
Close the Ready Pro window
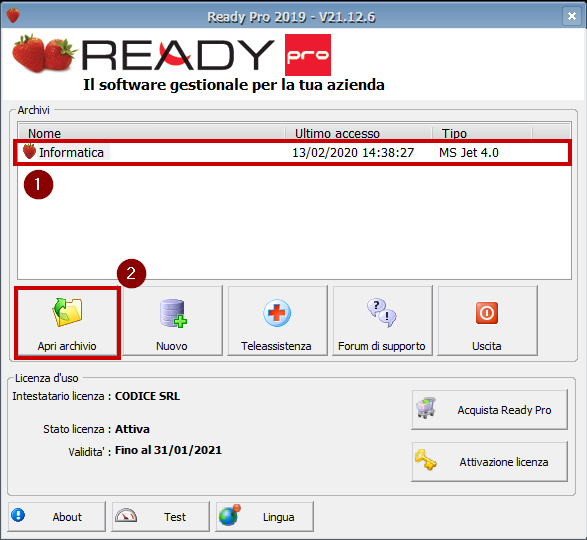(x=572, y=16)
